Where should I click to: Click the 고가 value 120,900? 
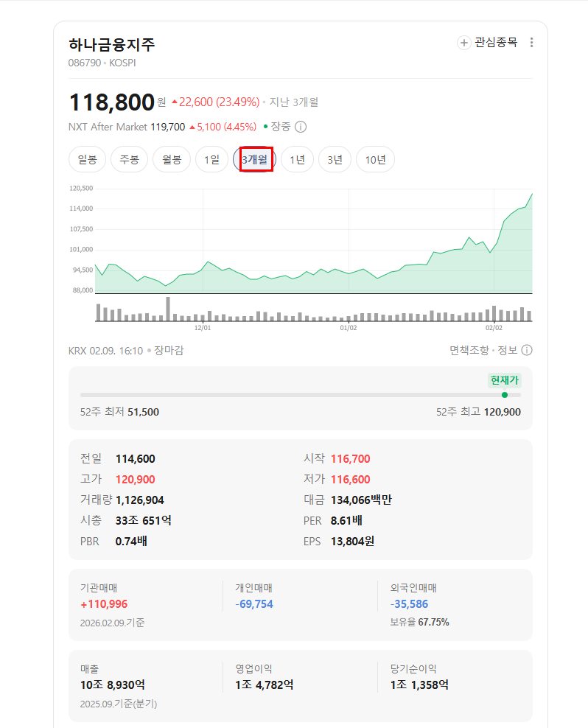(135, 480)
